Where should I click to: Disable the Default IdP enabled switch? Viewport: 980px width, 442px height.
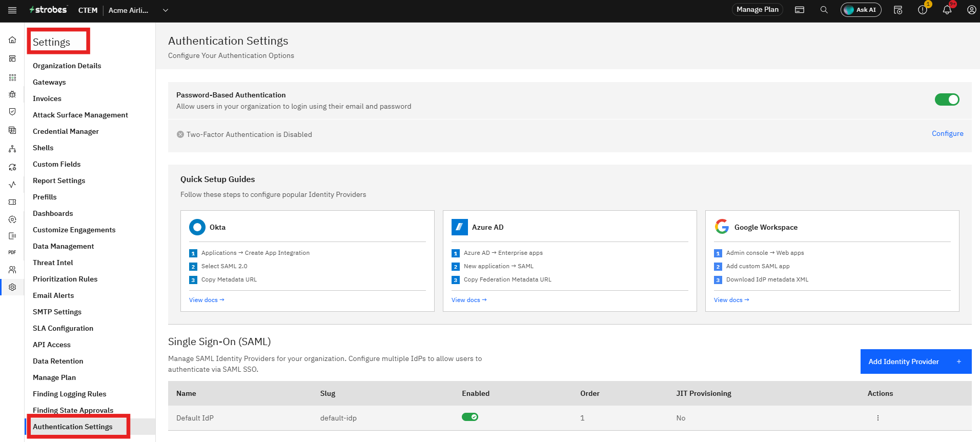click(470, 417)
